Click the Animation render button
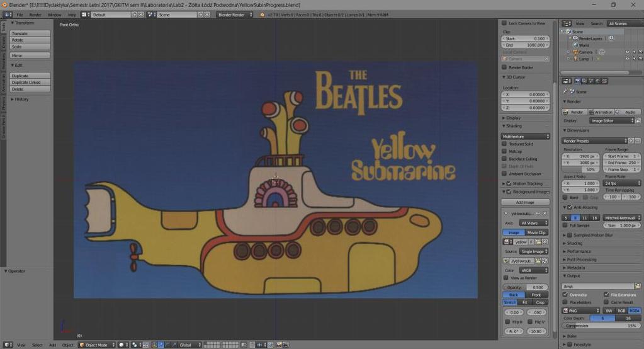 (601, 112)
